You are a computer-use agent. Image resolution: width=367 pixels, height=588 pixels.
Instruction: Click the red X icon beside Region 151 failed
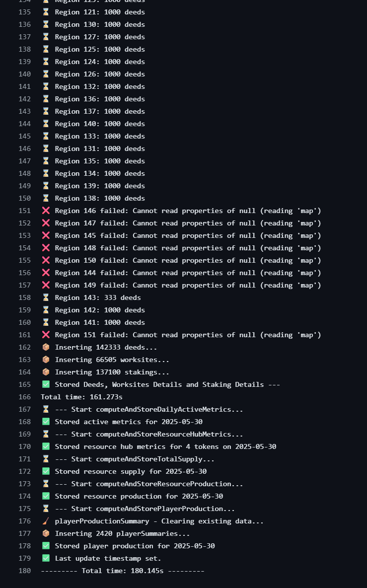[x=46, y=335]
